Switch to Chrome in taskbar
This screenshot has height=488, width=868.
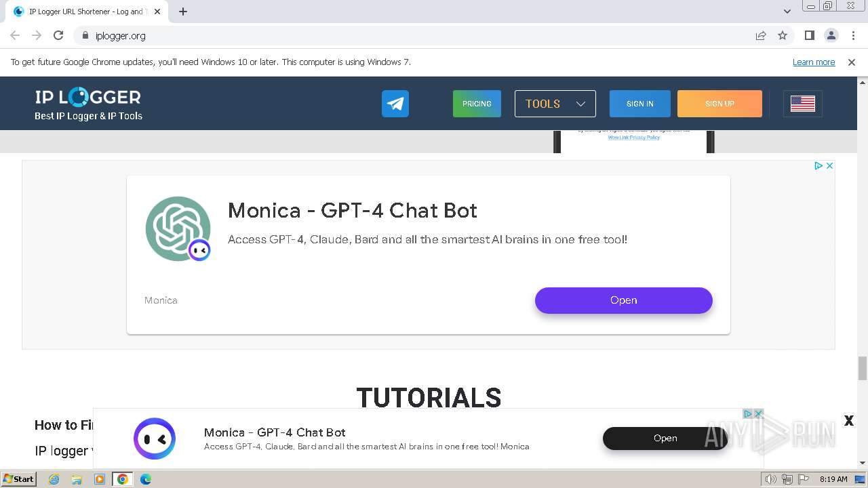pyautogui.click(x=123, y=479)
